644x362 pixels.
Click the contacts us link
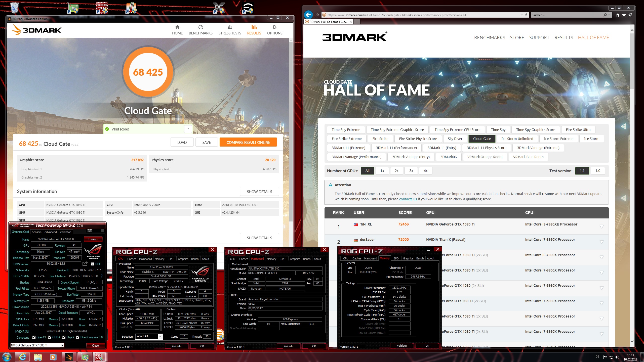tap(408, 199)
